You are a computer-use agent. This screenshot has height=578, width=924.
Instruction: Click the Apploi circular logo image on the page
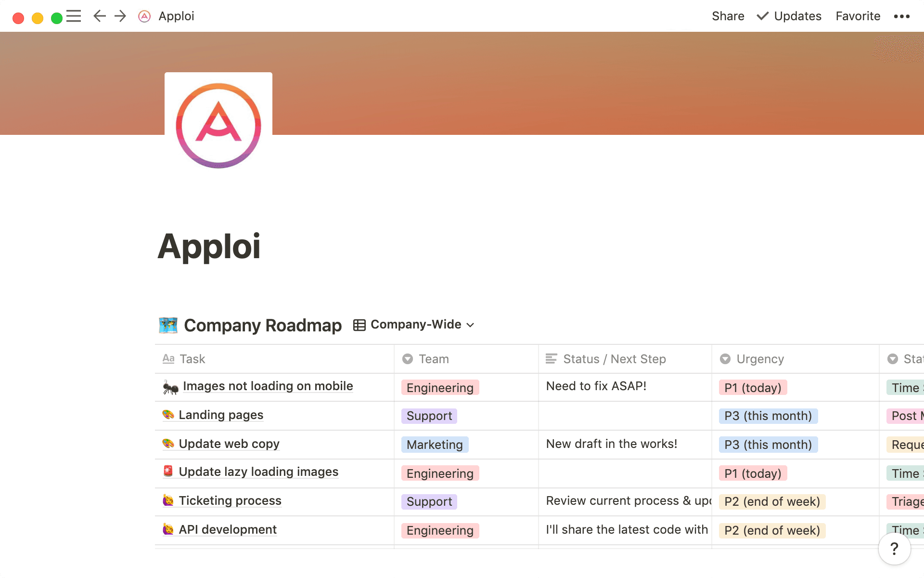coord(218,126)
